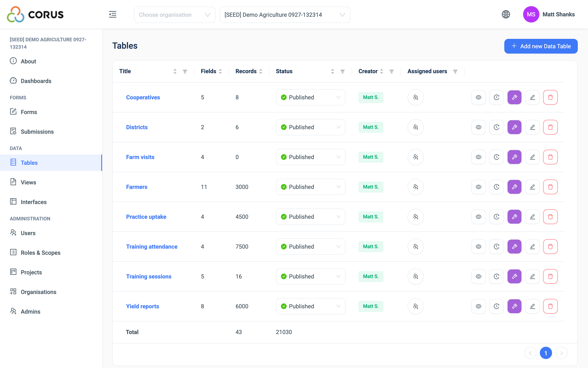Open status dropdown in Yield reports row
This screenshot has height=368, width=588.
coord(311,306)
